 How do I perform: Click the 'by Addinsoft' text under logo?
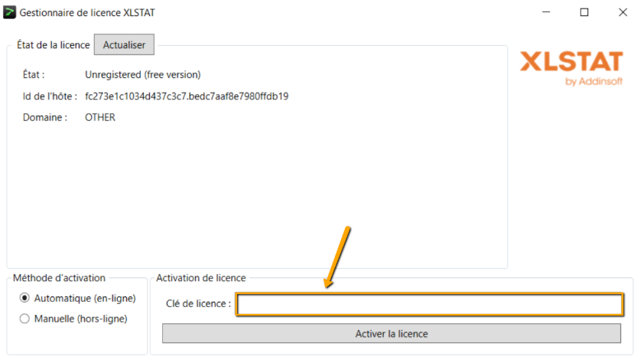click(594, 81)
